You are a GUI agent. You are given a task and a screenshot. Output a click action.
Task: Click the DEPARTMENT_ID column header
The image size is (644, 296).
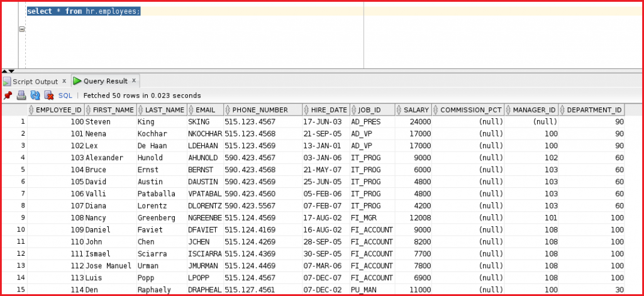point(594,110)
